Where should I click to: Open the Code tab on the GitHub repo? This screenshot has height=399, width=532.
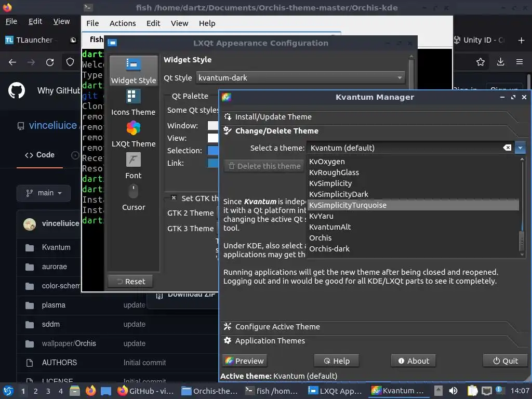point(39,155)
